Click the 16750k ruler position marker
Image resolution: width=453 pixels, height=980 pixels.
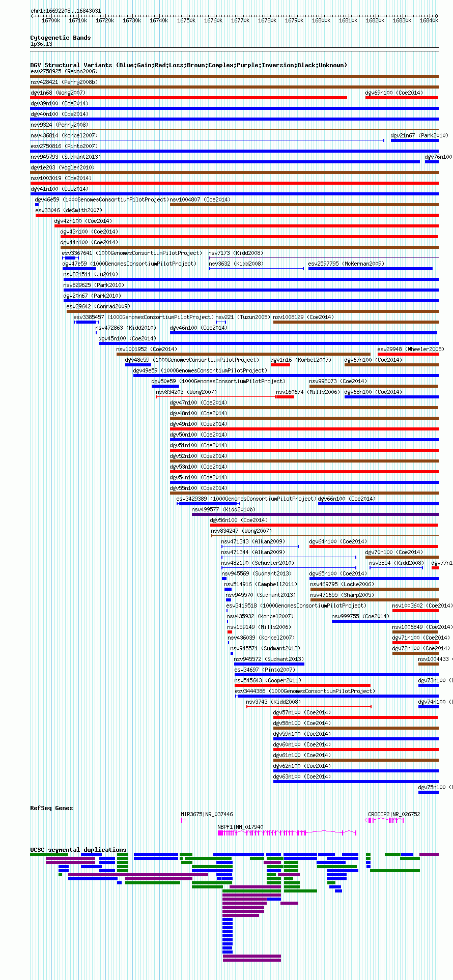pos(186,20)
